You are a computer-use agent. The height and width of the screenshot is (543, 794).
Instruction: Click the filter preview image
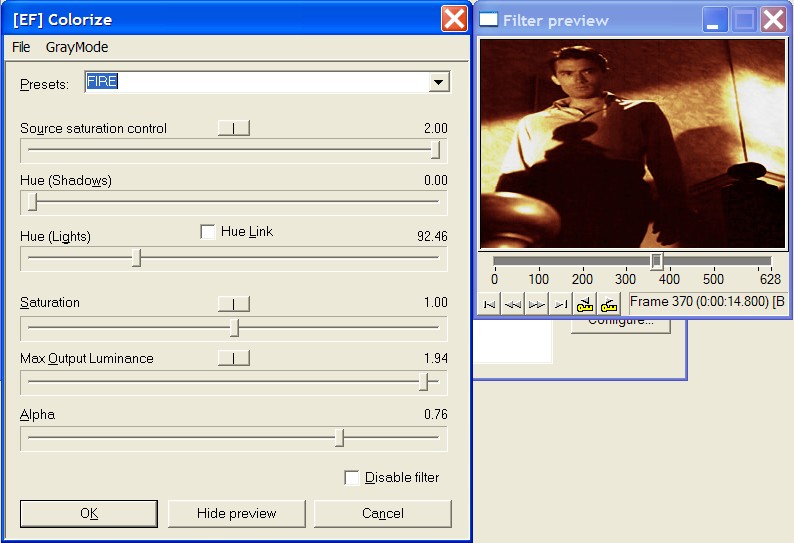(x=632, y=144)
